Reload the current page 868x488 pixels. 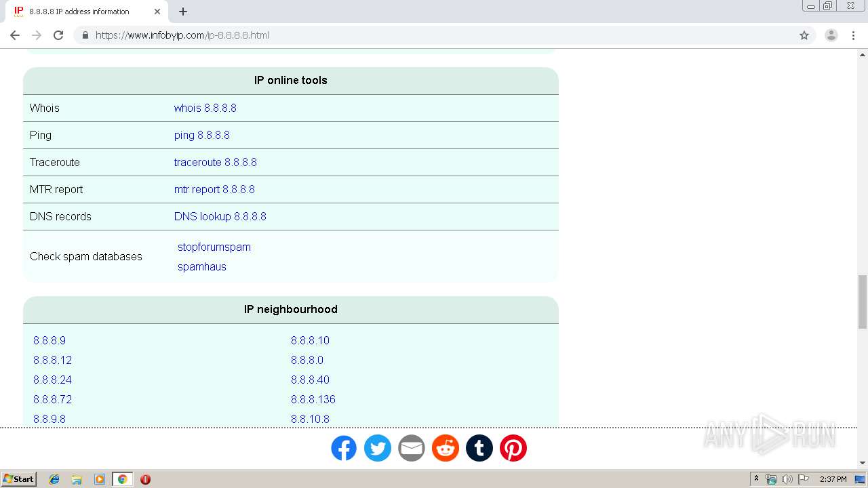click(58, 35)
